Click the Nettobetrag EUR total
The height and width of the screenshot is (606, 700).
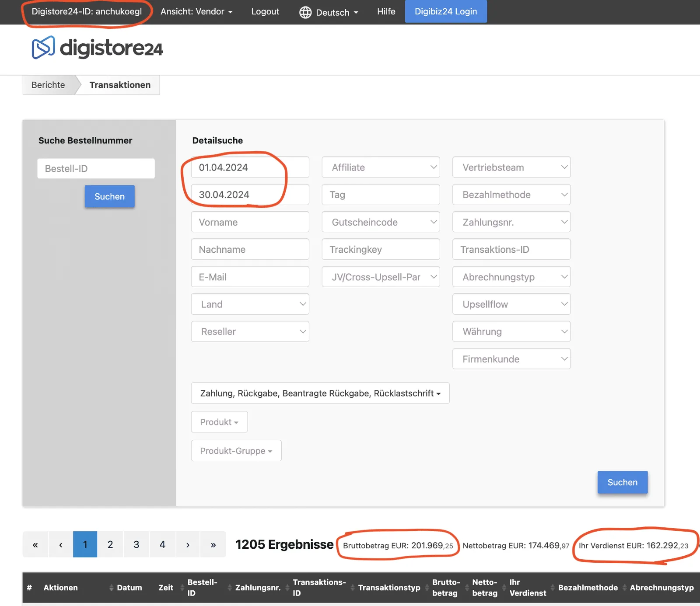click(x=516, y=546)
